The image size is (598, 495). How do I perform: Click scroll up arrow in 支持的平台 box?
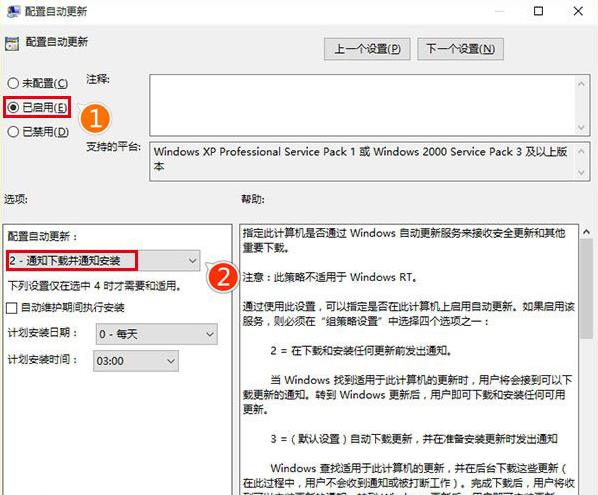pos(581,151)
